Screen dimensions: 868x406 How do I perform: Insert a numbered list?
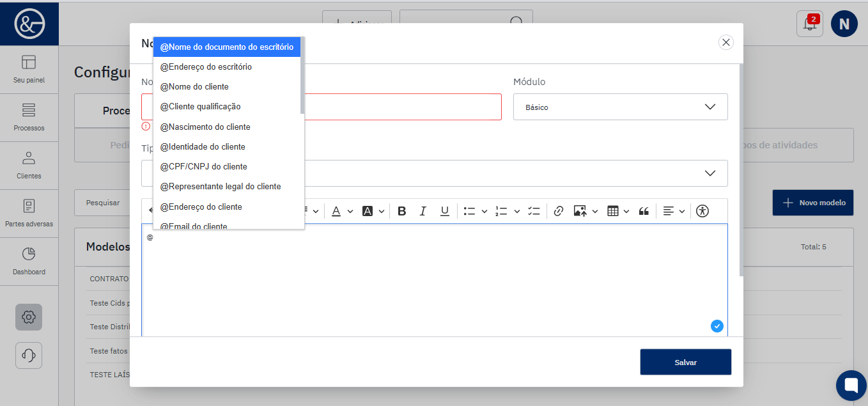pos(501,211)
